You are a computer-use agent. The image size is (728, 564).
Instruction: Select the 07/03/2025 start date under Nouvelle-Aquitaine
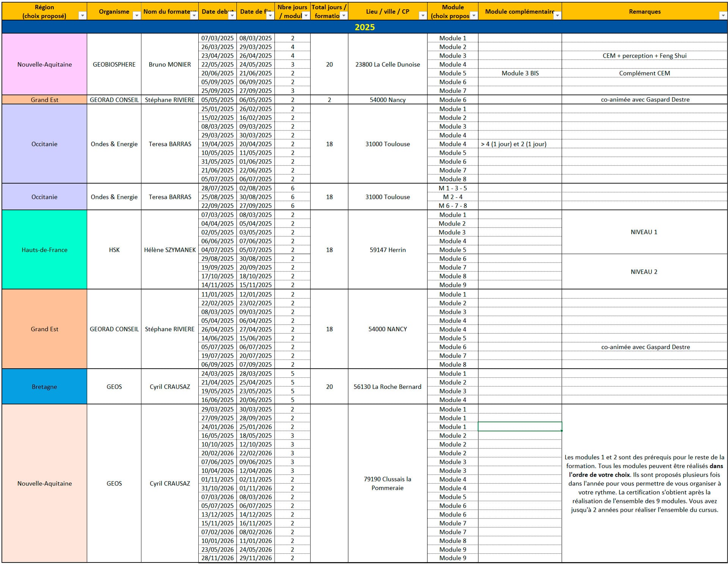218,38
